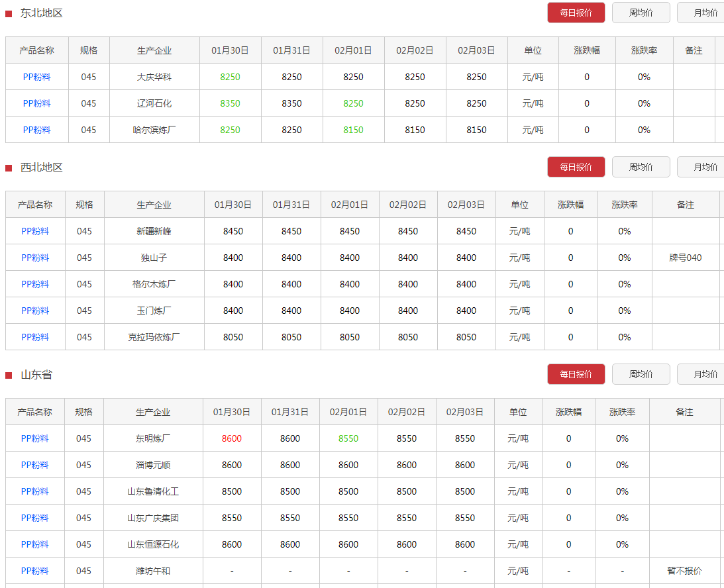Click 备注 header in 西北地区 table
Image resolution: width=724 pixels, height=588 pixels.
tap(686, 205)
